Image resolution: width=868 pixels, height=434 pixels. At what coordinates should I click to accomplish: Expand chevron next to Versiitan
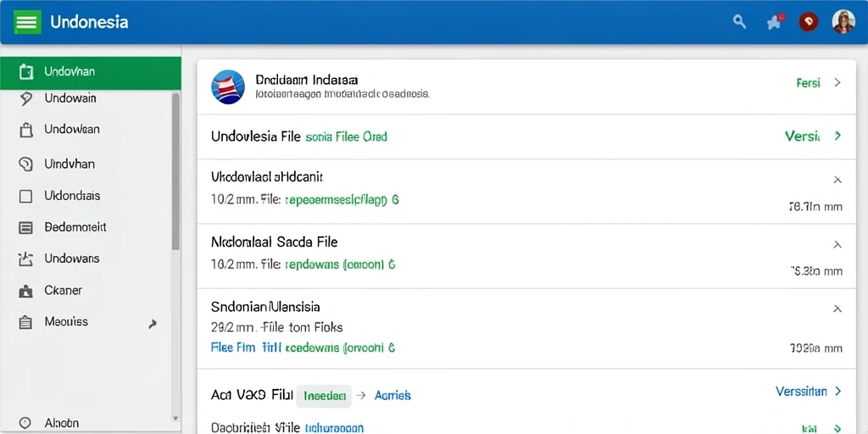click(837, 392)
